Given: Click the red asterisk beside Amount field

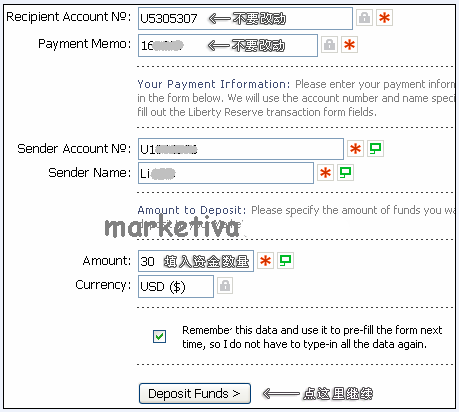Looking at the screenshot, I should point(265,261).
